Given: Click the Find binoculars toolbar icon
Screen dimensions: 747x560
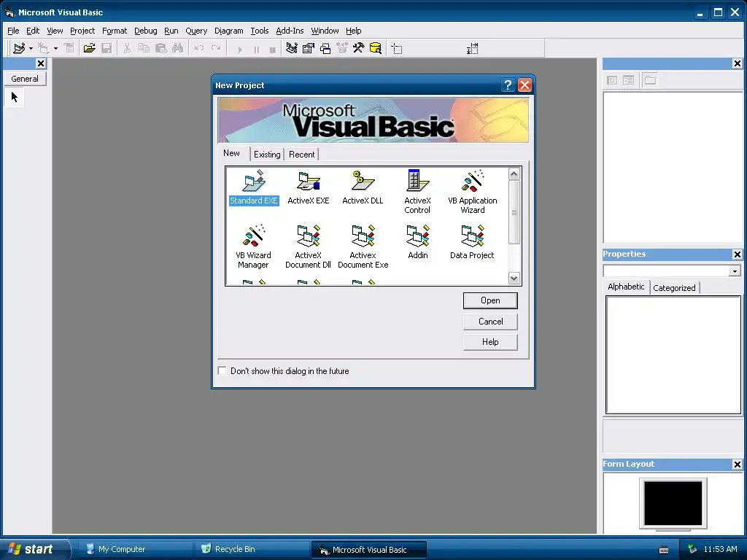Looking at the screenshot, I should (178, 49).
